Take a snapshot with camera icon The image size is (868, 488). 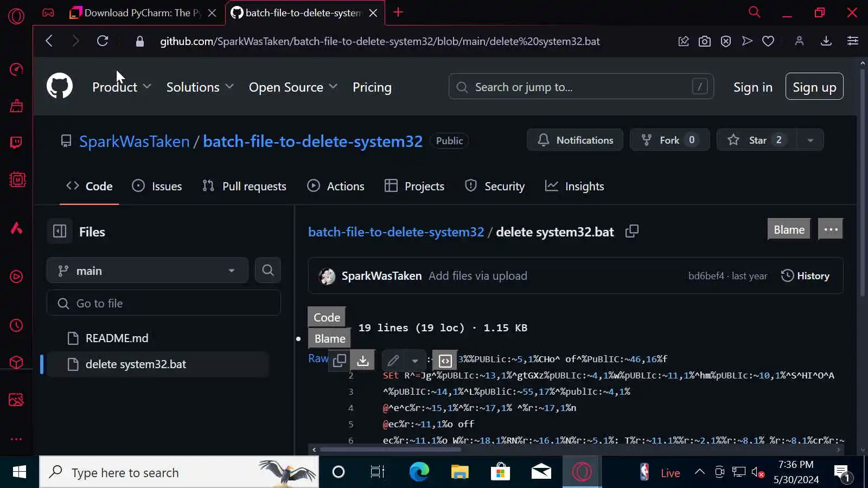point(705,41)
